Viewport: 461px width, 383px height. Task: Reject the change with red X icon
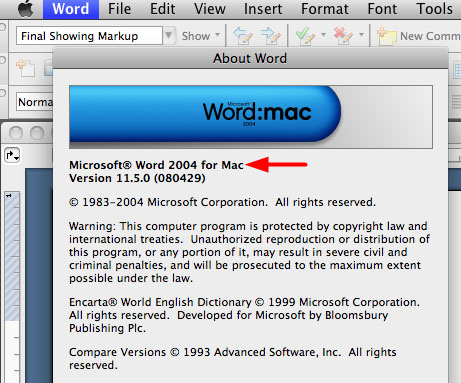[343, 36]
